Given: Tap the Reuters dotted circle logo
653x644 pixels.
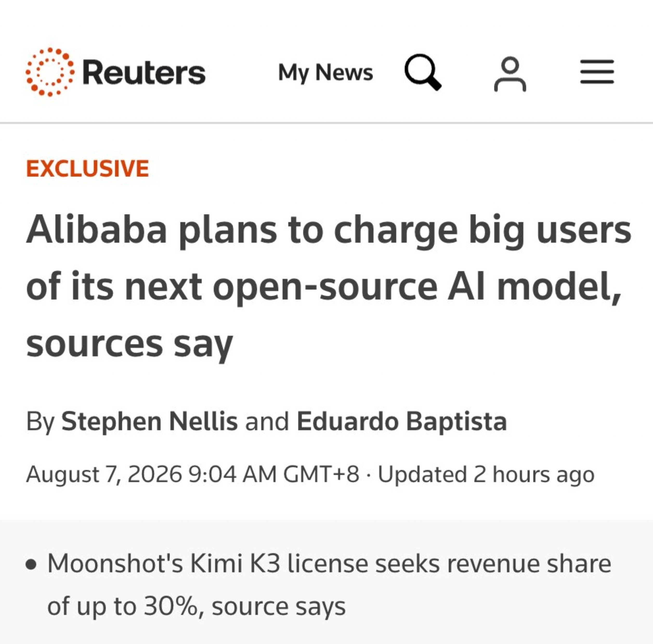Looking at the screenshot, I should tap(50, 72).
